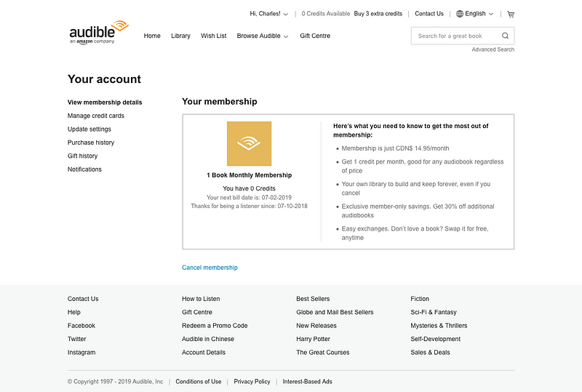
Task: Type in the search for a great book field
Action: (x=455, y=36)
